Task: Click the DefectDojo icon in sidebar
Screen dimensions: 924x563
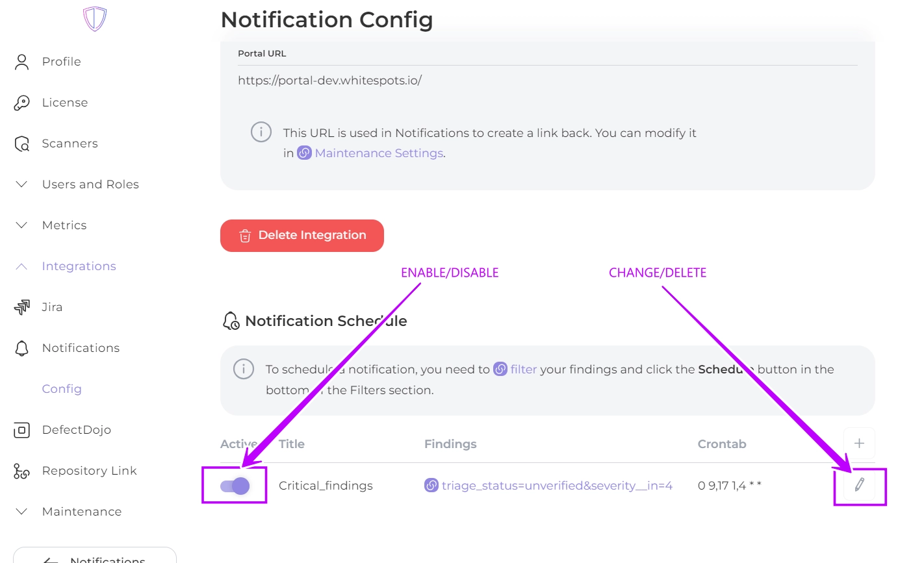Action: point(22,430)
